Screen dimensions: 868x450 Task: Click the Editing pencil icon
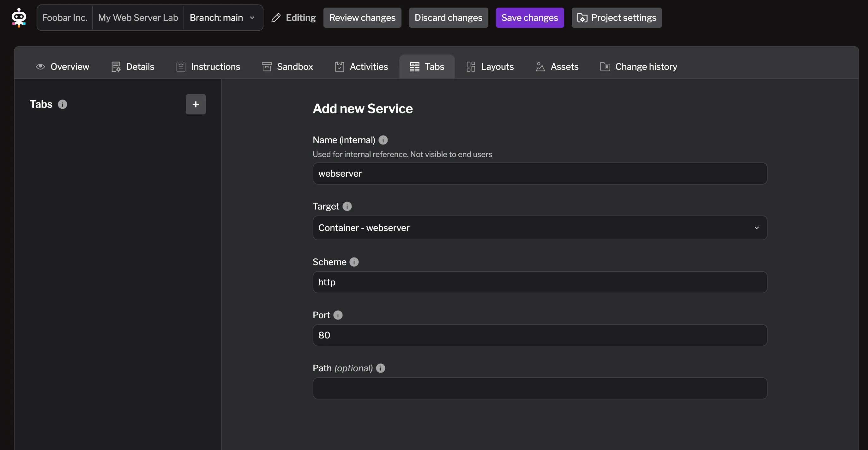[276, 17]
